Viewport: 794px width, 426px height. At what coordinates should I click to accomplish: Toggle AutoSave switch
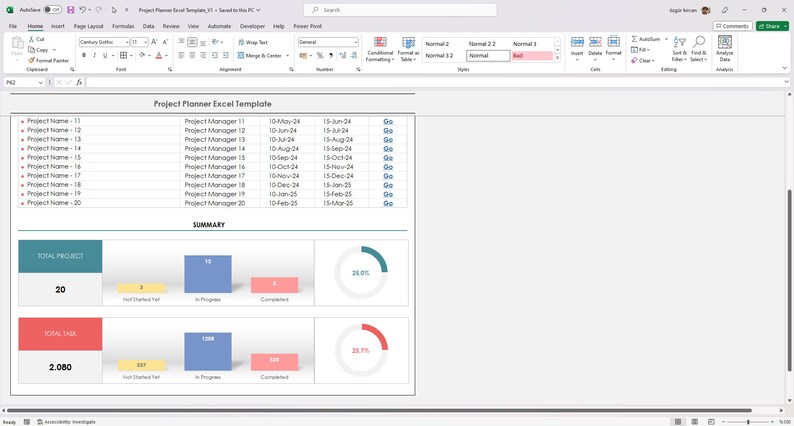click(x=52, y=10)
